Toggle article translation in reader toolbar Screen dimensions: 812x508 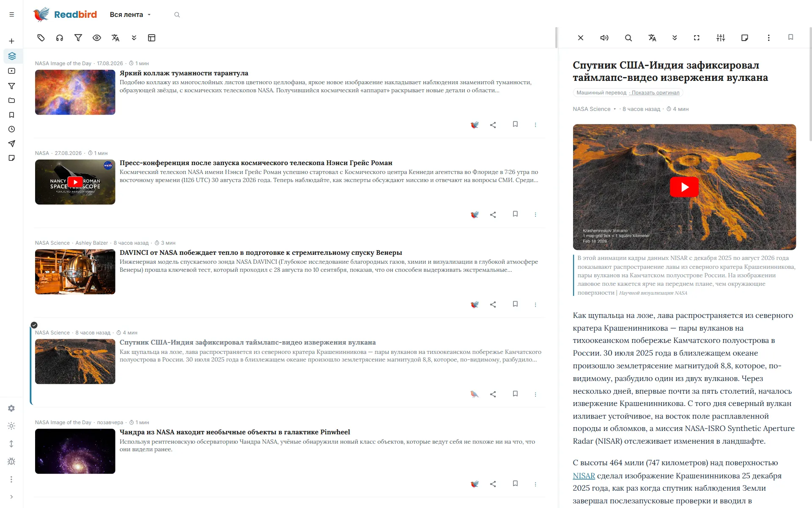pos(652,38)
